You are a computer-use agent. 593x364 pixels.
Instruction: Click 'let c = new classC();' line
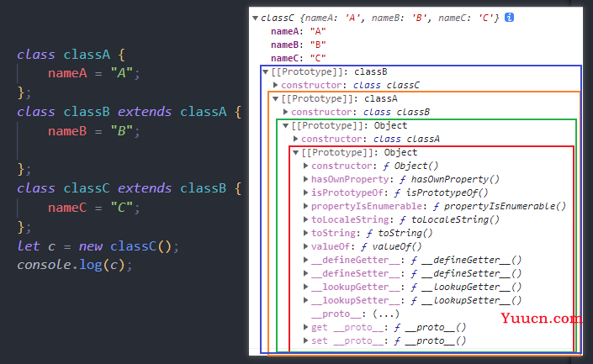click(98, 246)
